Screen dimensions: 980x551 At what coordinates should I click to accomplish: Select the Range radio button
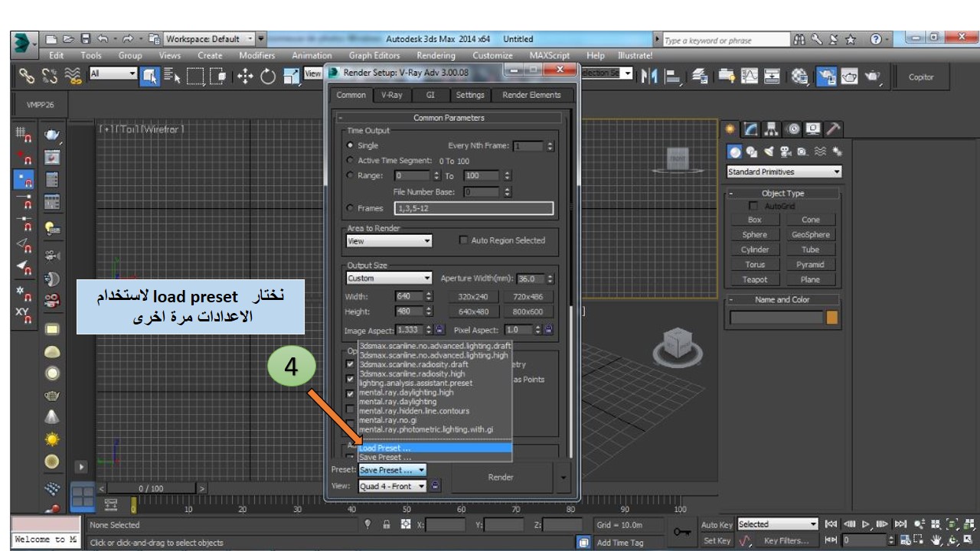351,175
